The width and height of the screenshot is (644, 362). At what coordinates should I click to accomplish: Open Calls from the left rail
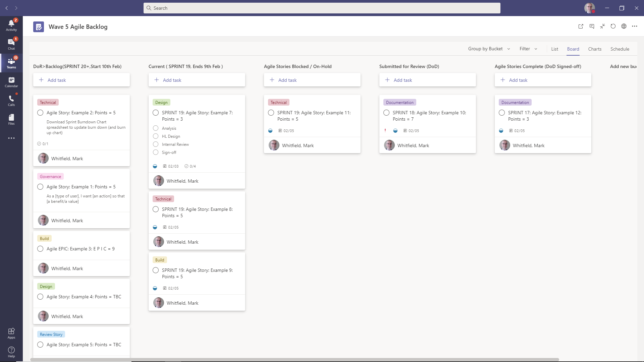coord(11,101)
